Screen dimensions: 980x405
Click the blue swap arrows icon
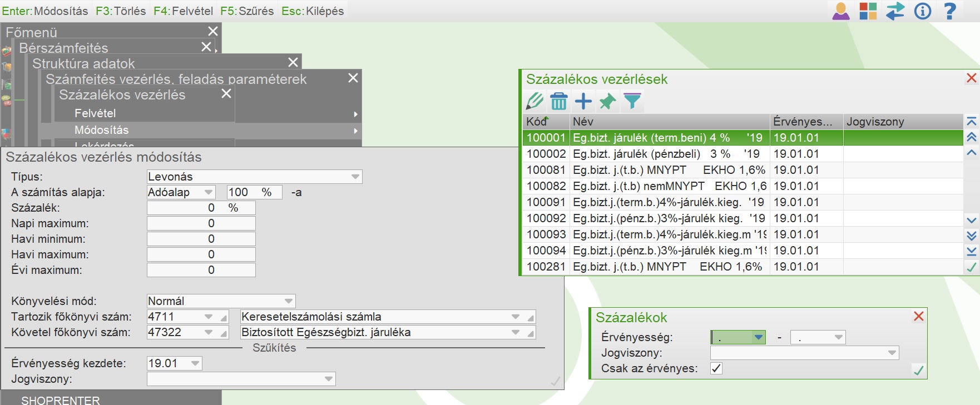tap(895, 11)
